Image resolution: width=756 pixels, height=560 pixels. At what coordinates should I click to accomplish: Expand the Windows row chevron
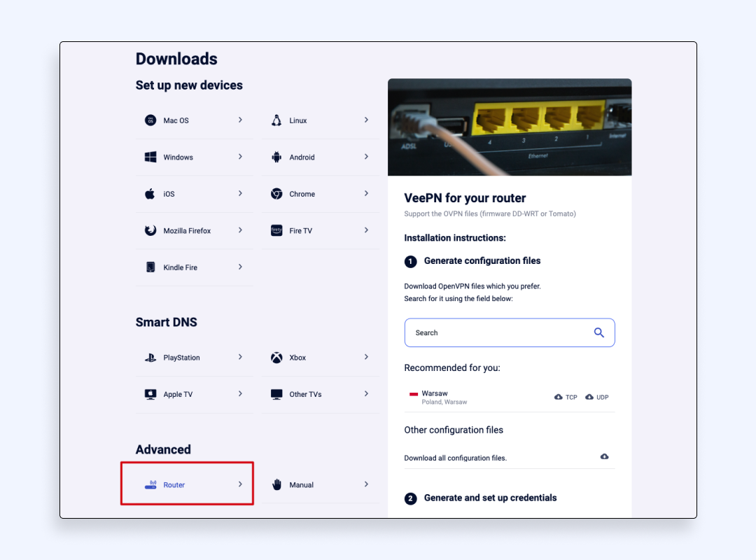point(240,157)
